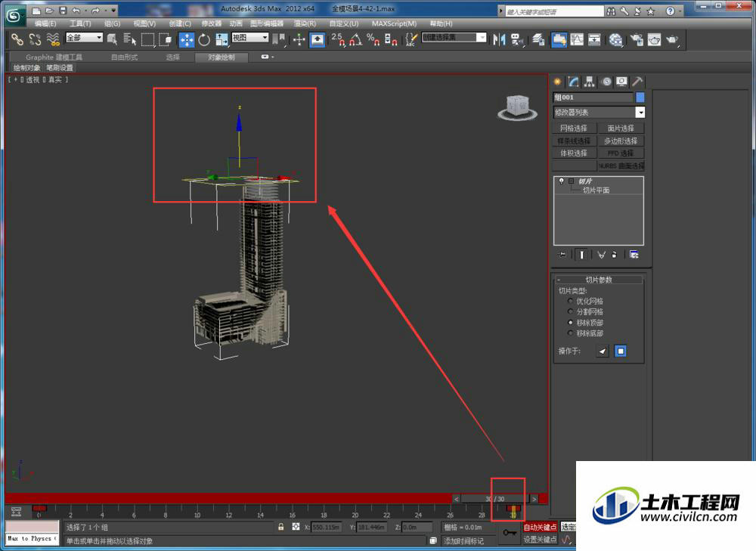The width and height of the screenshot is (756, 551).
Task: Open the 视图(V) menu
Action: coord(144,23)
